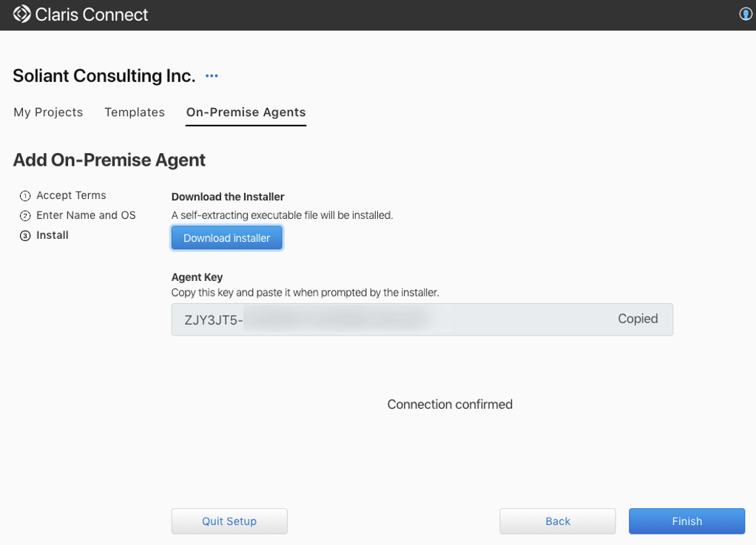The width and height of the screenshot is (756, 545).
Task: Go to step 1 Accept Terms
Action: click(x=63, y=195)
